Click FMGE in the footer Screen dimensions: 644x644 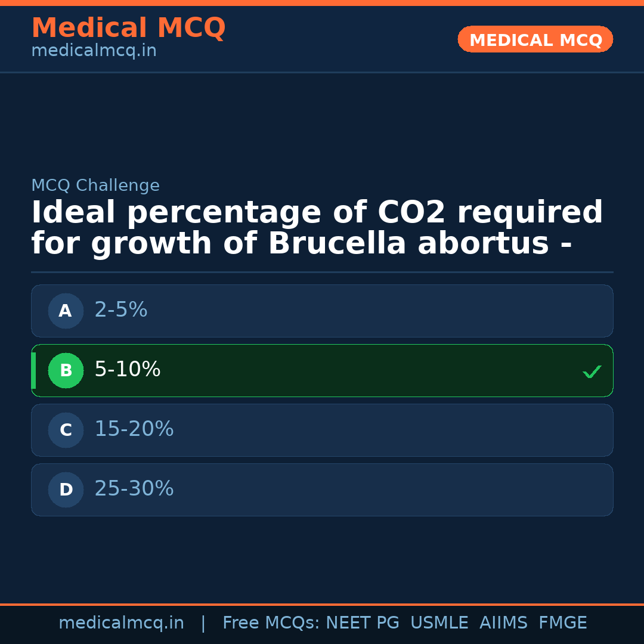click(562, 623)
